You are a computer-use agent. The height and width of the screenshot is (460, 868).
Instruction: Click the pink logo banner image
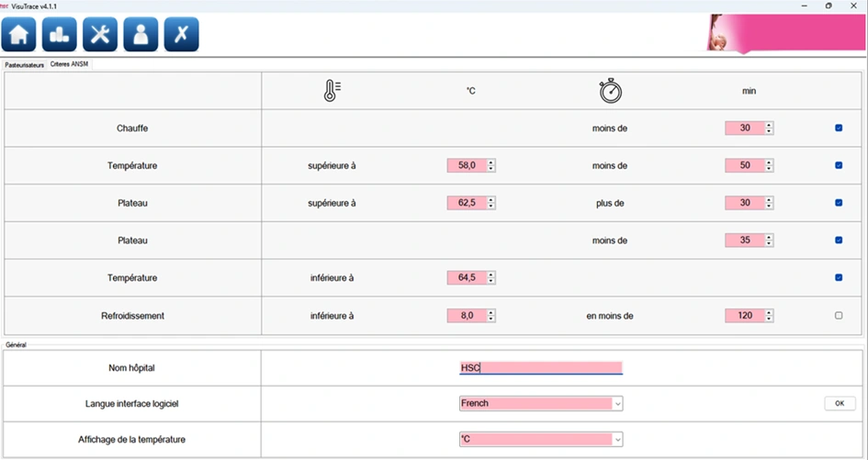tap(786, 33)
